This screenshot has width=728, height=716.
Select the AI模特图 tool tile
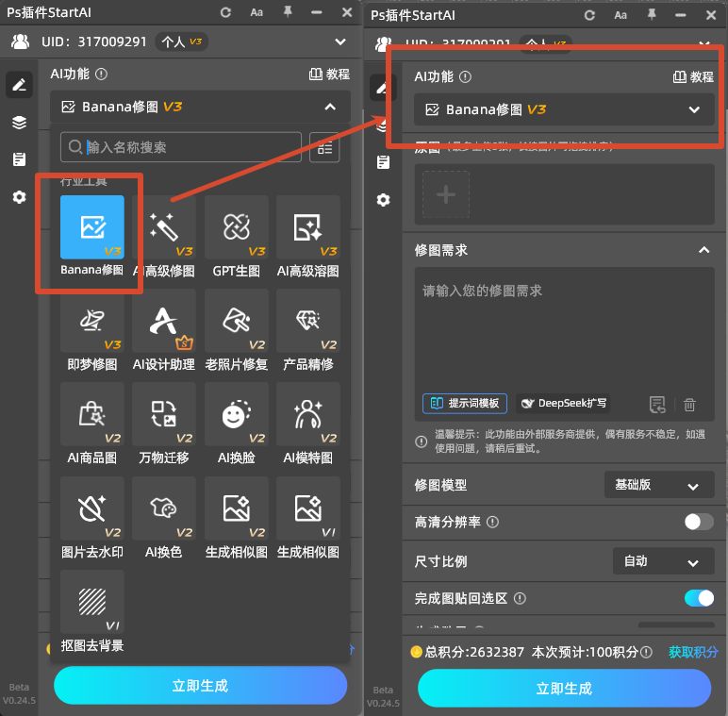pos(308,414)
